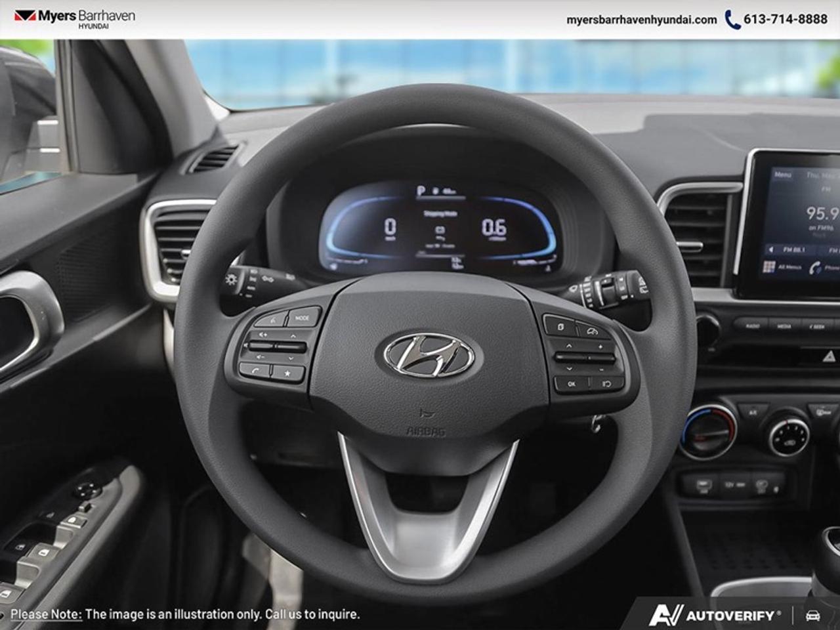The image size is (840, 630).
Task: Click the AutoVerify logo
Action: coord(715,615)
